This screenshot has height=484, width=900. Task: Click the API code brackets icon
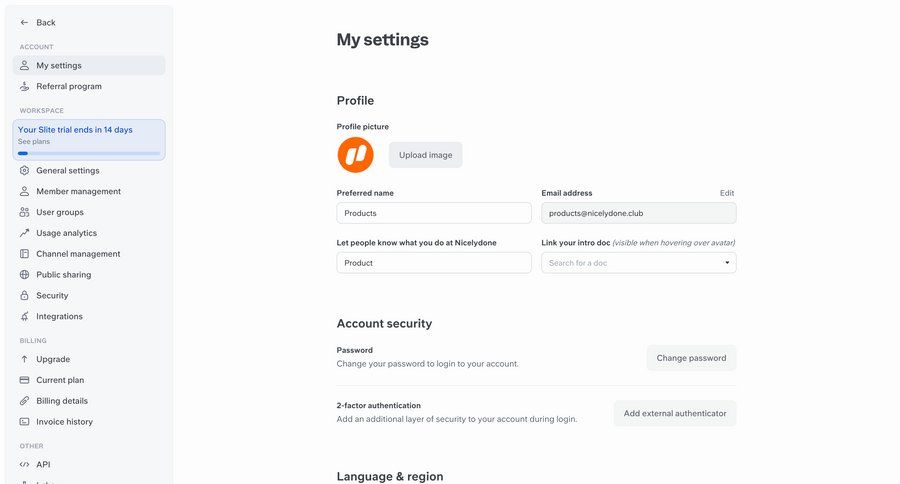(x=25, y=464)
